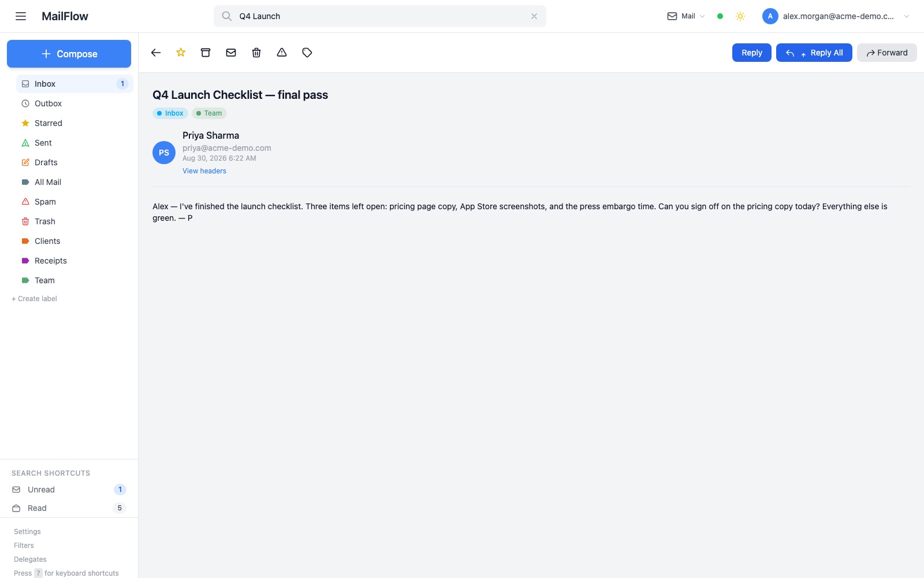Open Filters

pyautogui.click(x=24, y=546)
